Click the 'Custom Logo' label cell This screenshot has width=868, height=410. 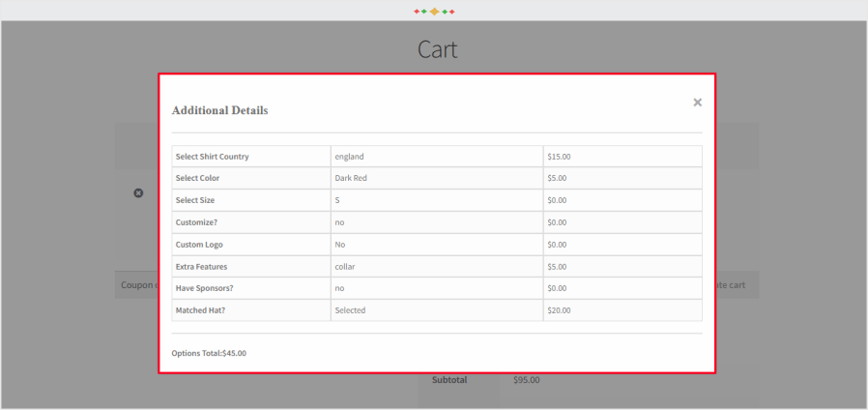tap(251, 245)
